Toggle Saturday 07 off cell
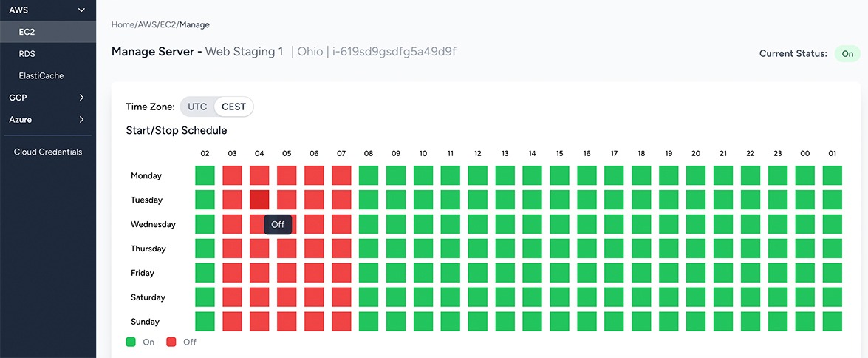 click(341, 297)
